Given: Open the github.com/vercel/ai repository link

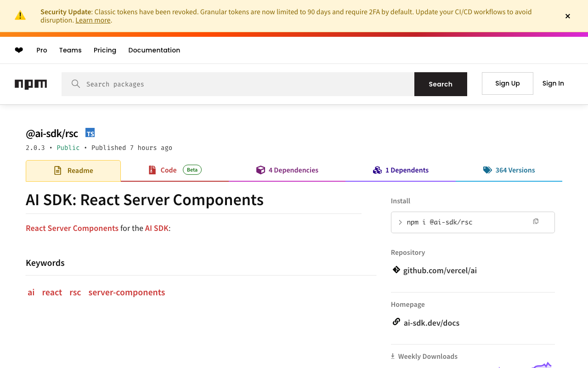Looking at the screenshot, I should tap(440, 270).
